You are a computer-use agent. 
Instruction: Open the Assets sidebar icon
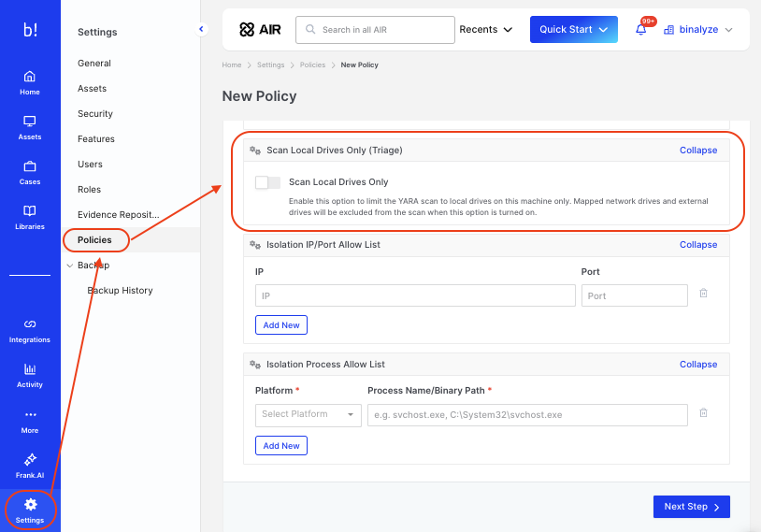tap(30, 127)
